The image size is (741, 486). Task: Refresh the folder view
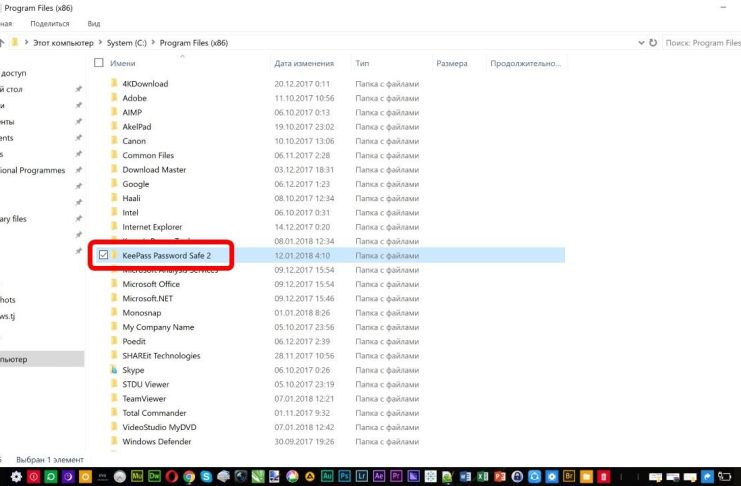pyautogui.click(x=653, y=43)
